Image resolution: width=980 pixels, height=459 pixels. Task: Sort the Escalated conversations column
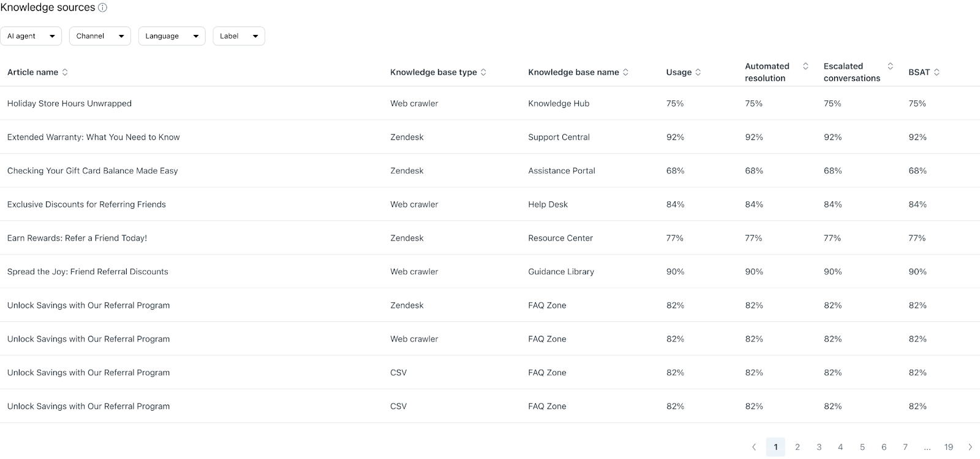[890, 66]
